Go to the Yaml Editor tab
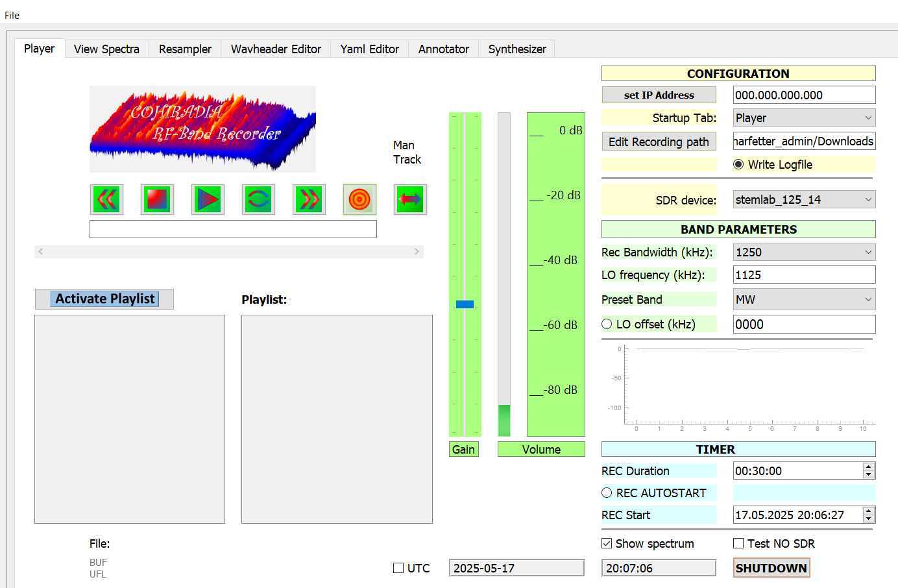 (x=369, y=49)
